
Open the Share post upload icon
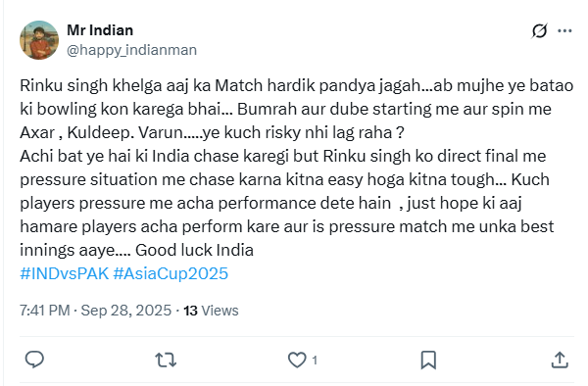(x=560, y=360)
